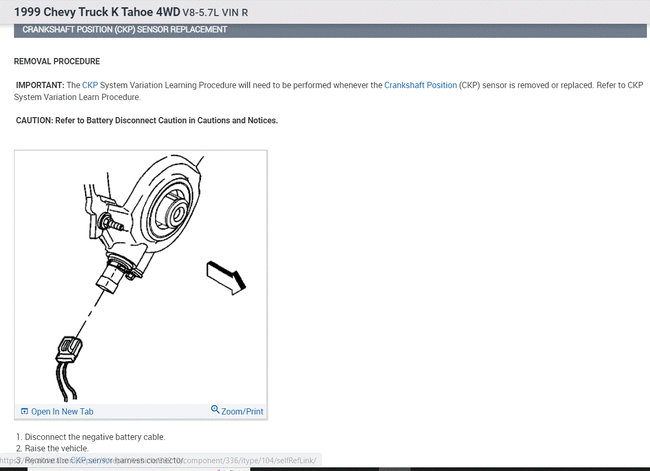Click the 1999 Chevy Truck K Tahoe 4WD heading
This screenshot has width=650, height=471.
click(97, 12)
